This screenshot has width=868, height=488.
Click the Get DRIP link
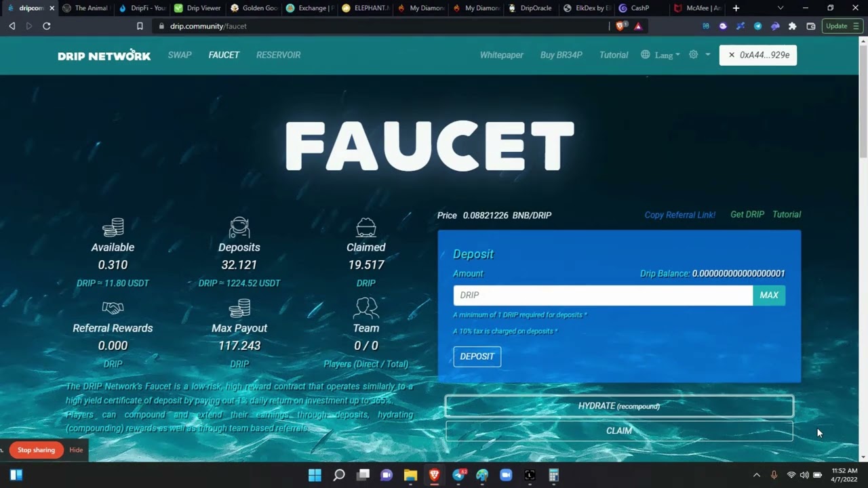click(x=747, y=214)
